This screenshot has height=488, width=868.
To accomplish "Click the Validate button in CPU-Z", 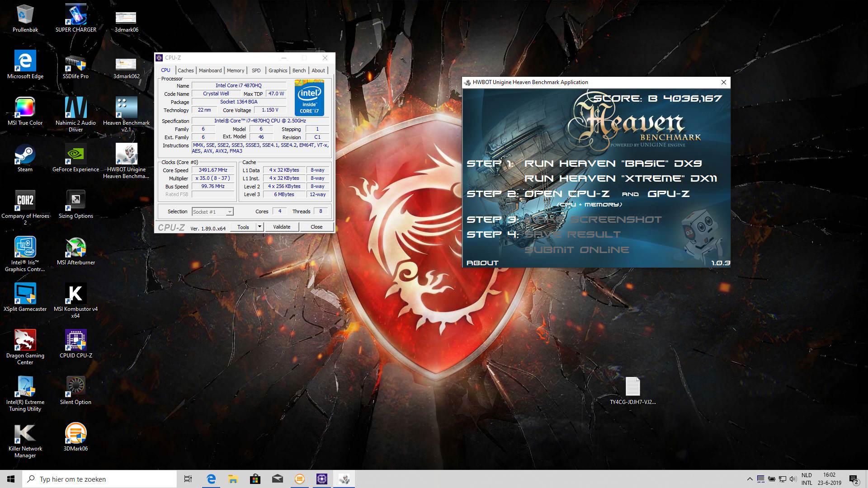I will (282, 227).
